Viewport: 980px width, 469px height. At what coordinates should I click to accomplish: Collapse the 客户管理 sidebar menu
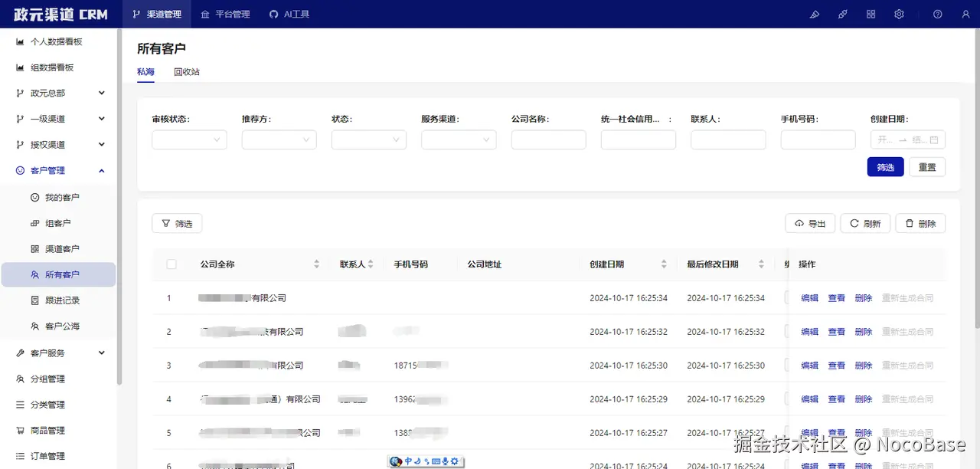59,170
